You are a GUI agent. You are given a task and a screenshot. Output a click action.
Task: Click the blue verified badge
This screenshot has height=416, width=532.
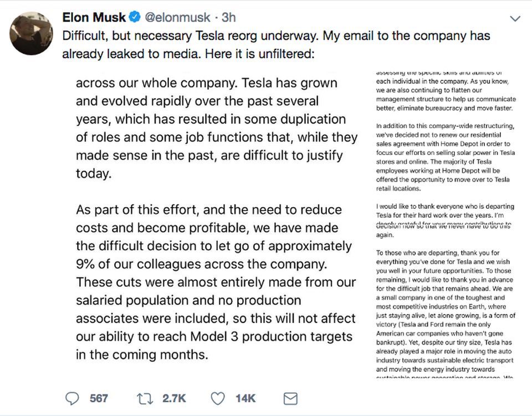[134, 18]
